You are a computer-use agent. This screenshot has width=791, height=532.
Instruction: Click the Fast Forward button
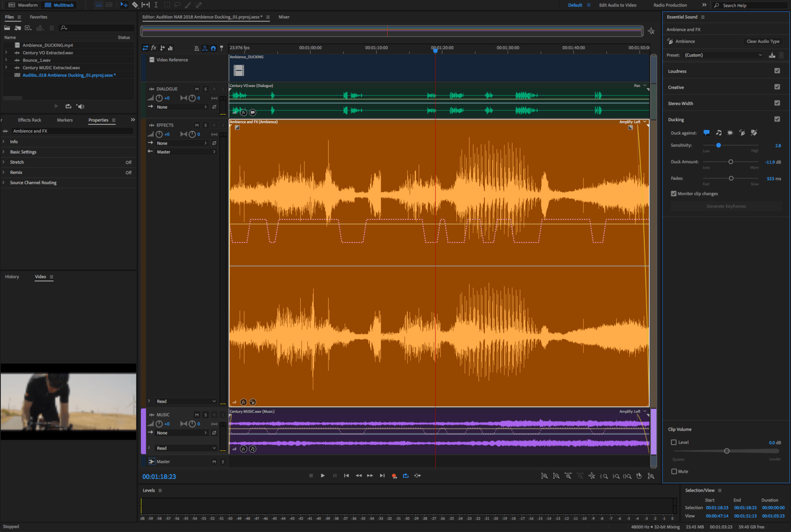(x=370, y=476)
